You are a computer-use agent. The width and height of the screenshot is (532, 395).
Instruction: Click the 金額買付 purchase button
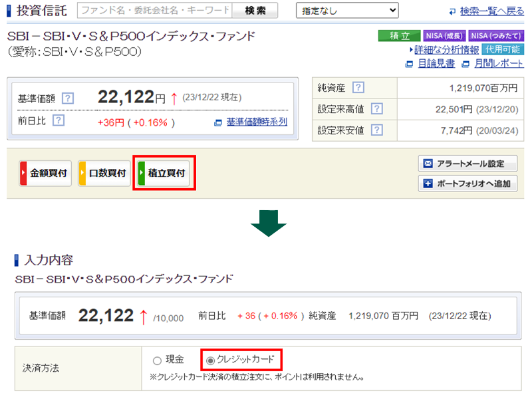[46, 173]
